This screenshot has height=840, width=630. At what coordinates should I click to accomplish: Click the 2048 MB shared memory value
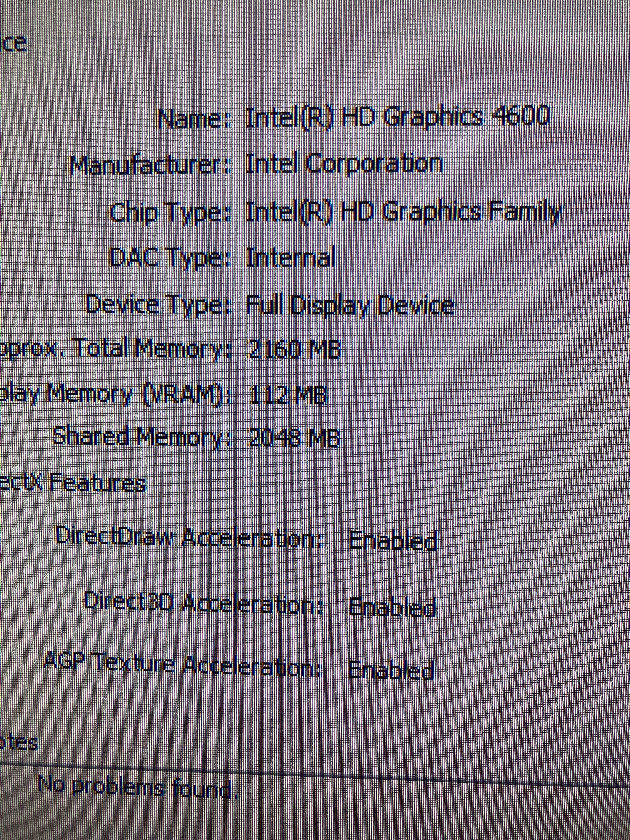(293, 438)
